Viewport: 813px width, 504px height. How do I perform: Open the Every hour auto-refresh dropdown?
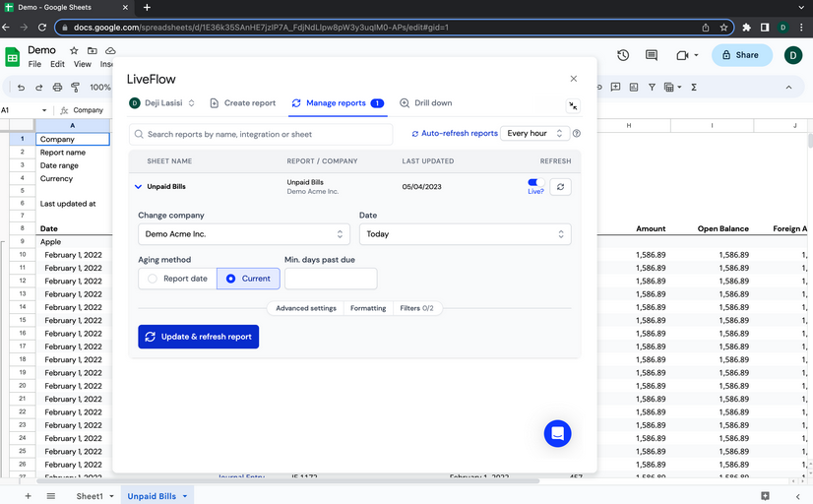click(x=534, y=133)
